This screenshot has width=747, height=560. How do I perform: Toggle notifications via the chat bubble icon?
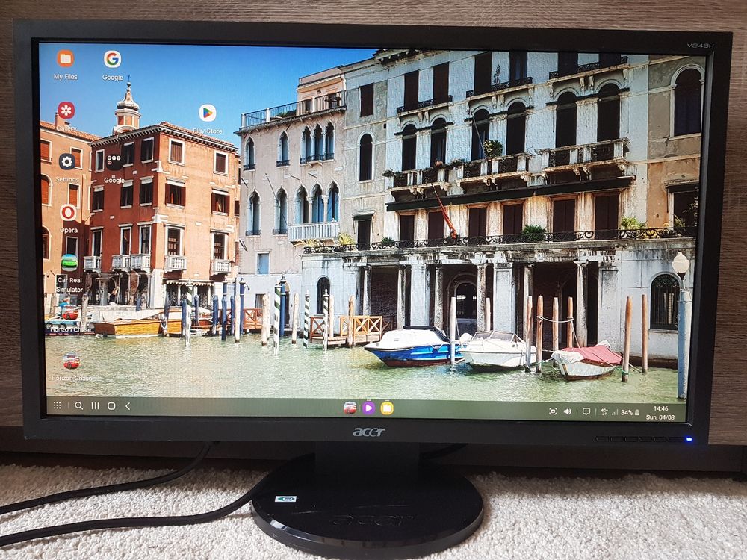click(587, 409)
